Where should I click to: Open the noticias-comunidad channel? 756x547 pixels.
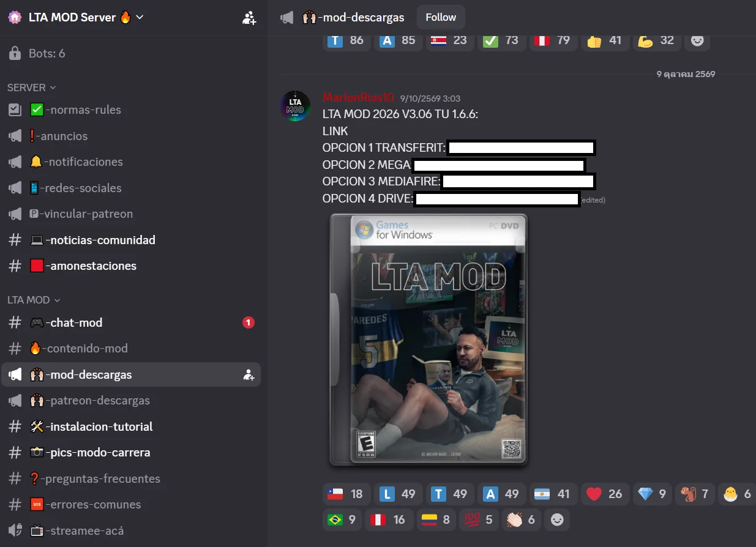[131, 240]
